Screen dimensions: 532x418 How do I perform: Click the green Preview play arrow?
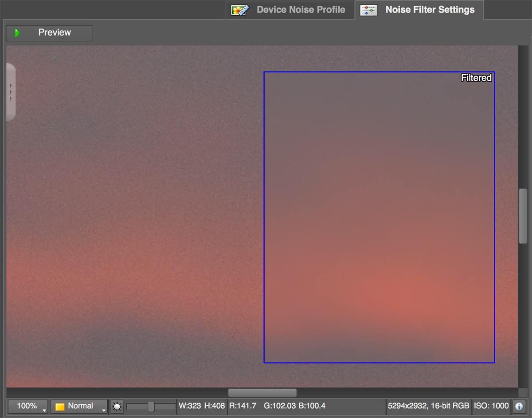17,33
